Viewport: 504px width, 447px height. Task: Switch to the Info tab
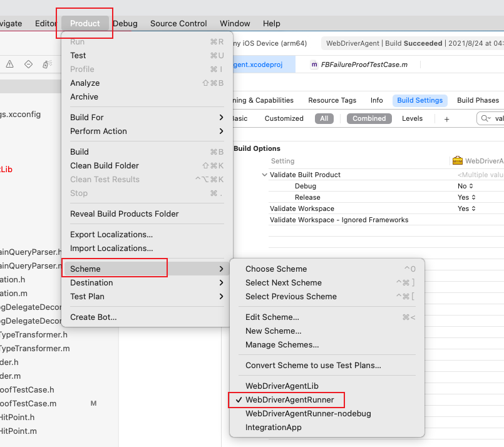click(x=376, y=100)
